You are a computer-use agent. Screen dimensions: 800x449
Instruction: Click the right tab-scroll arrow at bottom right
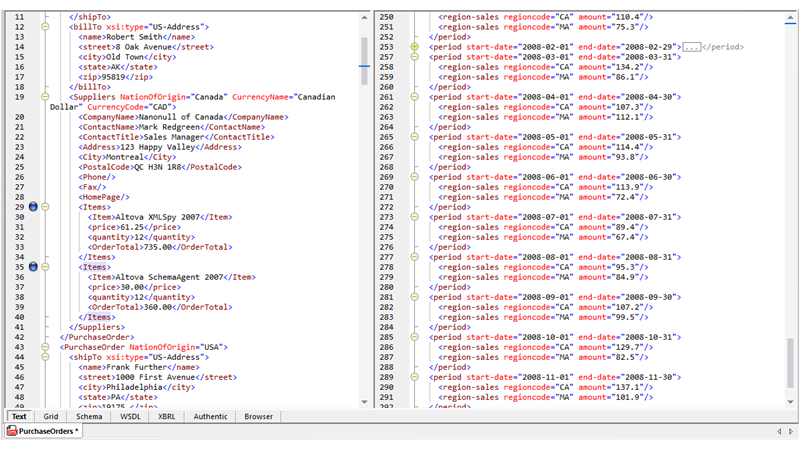(x=791, y=431)
